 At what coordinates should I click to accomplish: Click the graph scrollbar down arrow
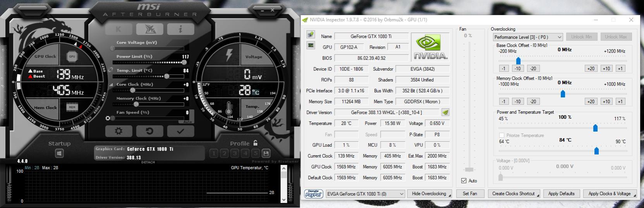[283, 199]
